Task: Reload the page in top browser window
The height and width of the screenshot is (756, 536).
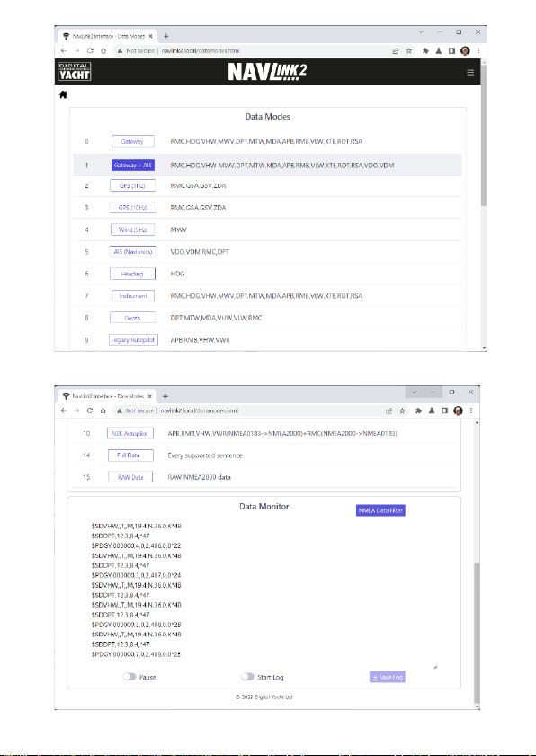Action: tap(90, 50)
